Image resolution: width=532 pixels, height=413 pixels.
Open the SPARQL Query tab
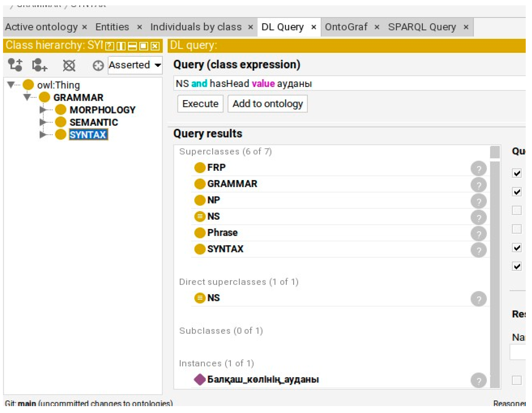coord(422,27)
